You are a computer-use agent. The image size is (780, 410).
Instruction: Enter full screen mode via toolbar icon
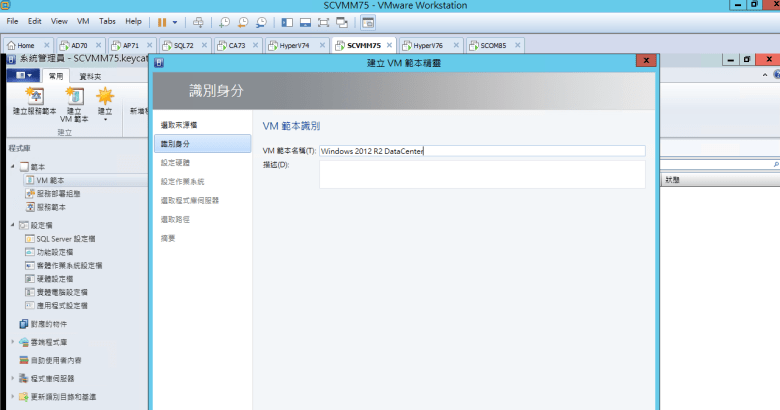pos(323,21)
